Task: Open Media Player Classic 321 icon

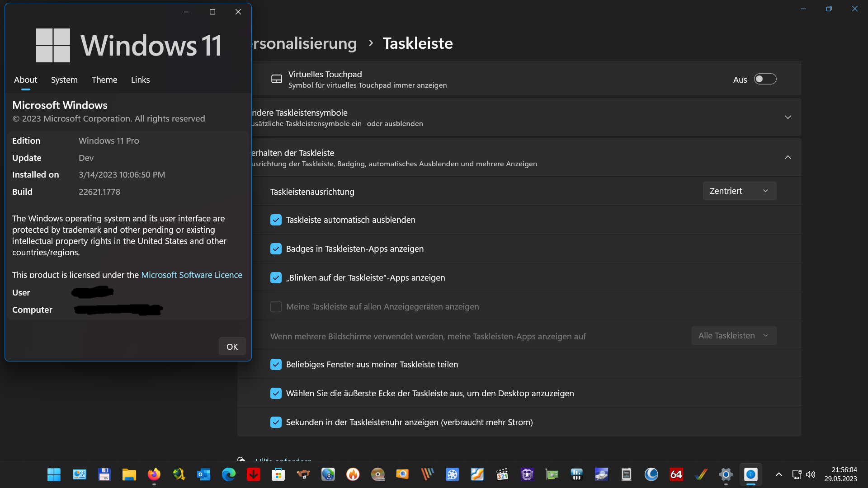Action: click(502, 474)
